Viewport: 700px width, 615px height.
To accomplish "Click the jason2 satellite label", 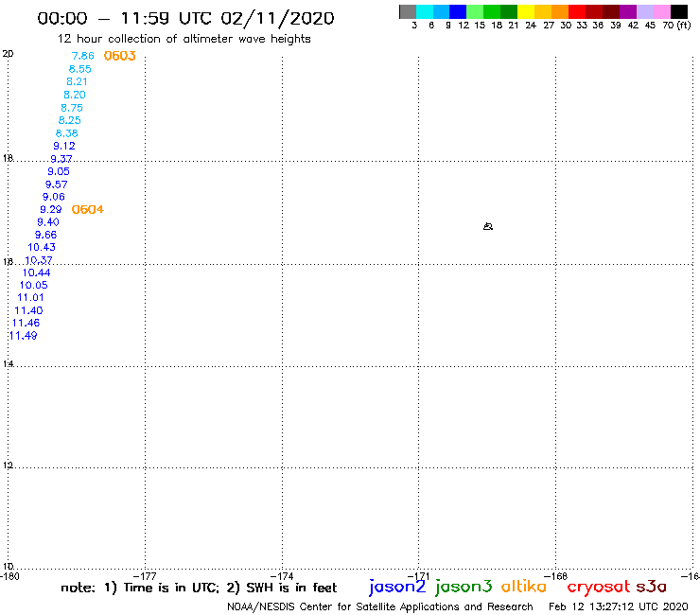I will [x=397, y=587].
